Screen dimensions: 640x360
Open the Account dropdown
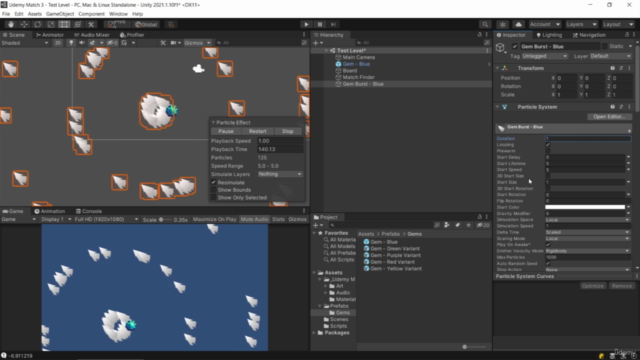544,24
